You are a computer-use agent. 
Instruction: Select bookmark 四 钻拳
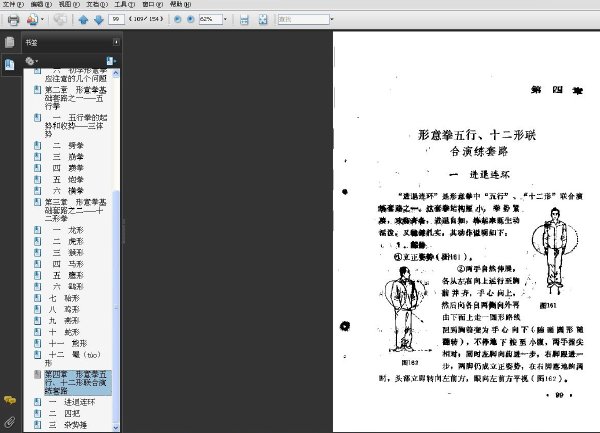pyautogui.click(x=68, y=168)
